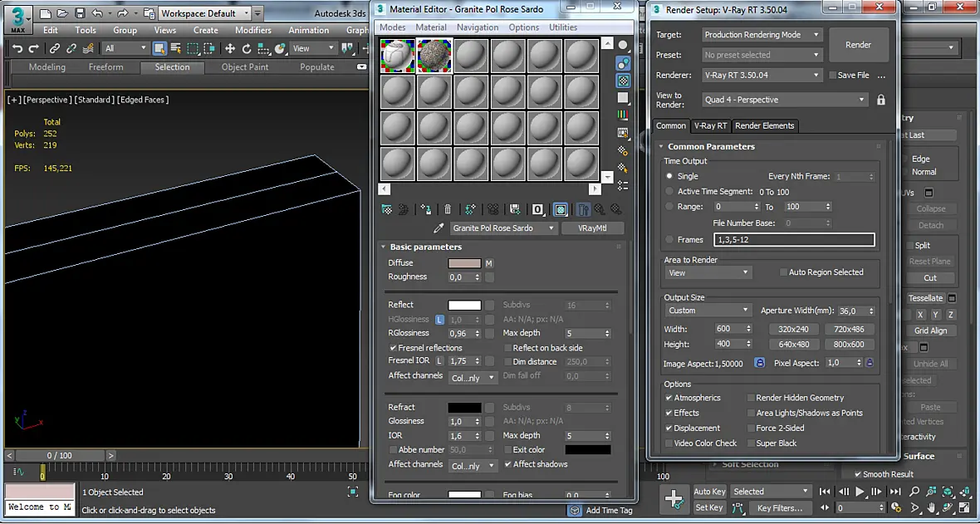Select the Single time output radio button
This screenshot has width=980, height=524.
click(x=670, y=176)
